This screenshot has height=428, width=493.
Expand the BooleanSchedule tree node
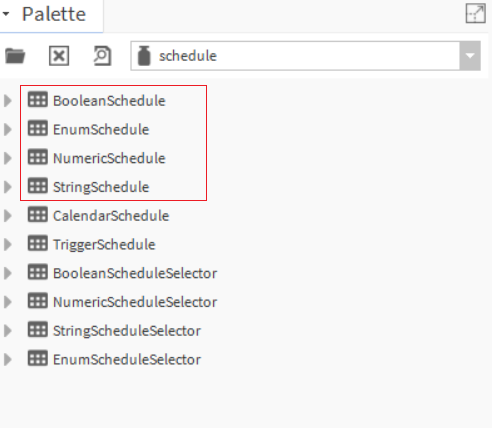(7, 100)
